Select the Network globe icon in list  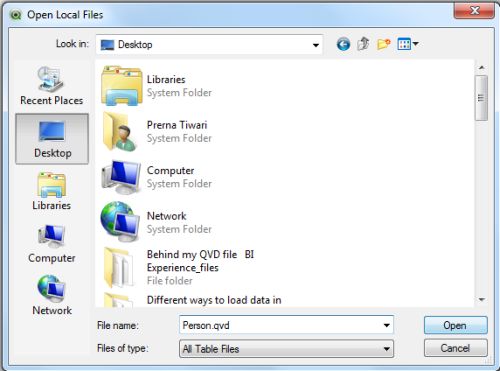(120, 222)
